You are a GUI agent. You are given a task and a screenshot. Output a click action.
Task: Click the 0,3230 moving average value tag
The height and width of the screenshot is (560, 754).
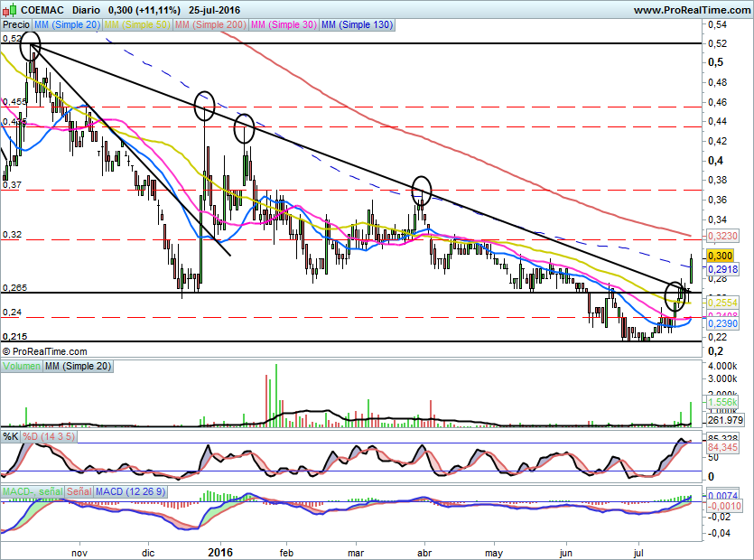(722, 236)
